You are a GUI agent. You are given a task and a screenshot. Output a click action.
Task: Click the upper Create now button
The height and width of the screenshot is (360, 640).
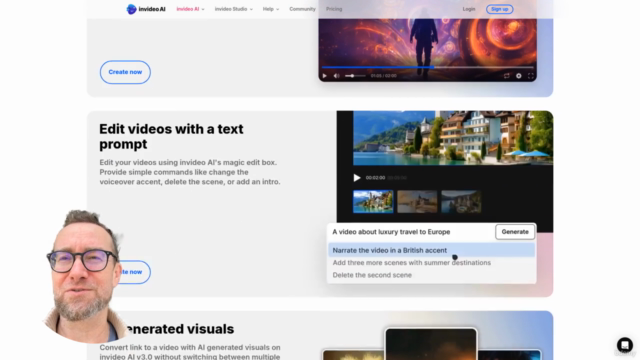[x=125, y=72]
